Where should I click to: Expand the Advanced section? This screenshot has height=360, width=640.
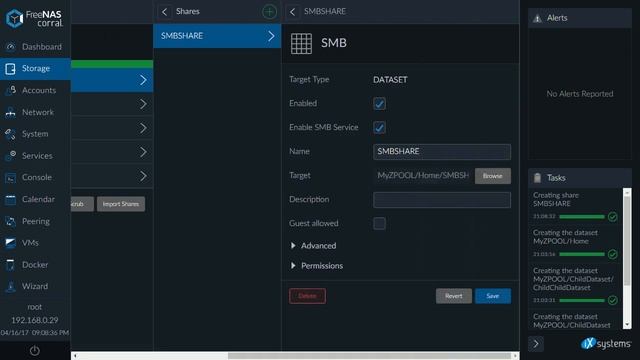tap(313, 246)
